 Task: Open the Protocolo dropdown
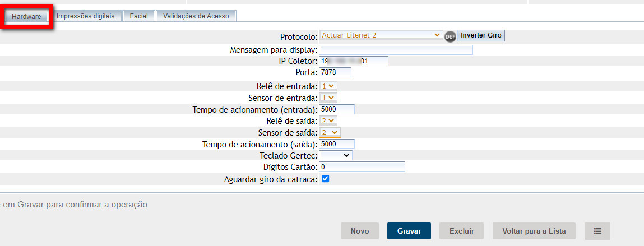pos(381,35)
